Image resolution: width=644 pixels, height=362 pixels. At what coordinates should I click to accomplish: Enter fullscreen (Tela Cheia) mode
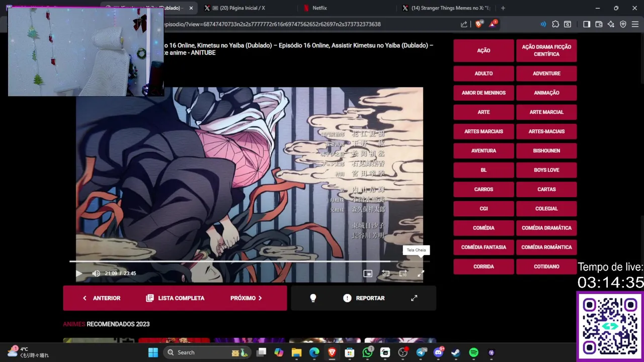[x=421, y=274]
